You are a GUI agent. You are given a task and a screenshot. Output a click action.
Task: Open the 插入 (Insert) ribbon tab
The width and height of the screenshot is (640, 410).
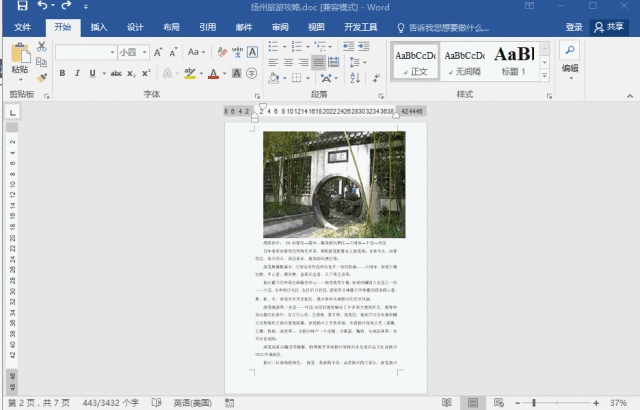click(99, 27)
